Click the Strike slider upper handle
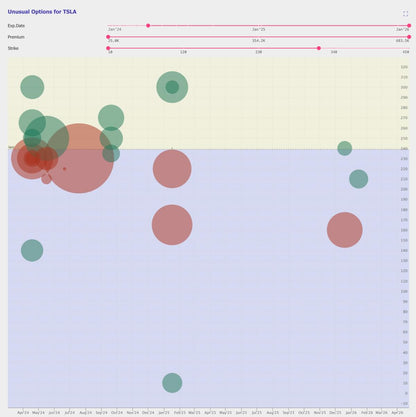The image size is (416, 417). [319, 48]
